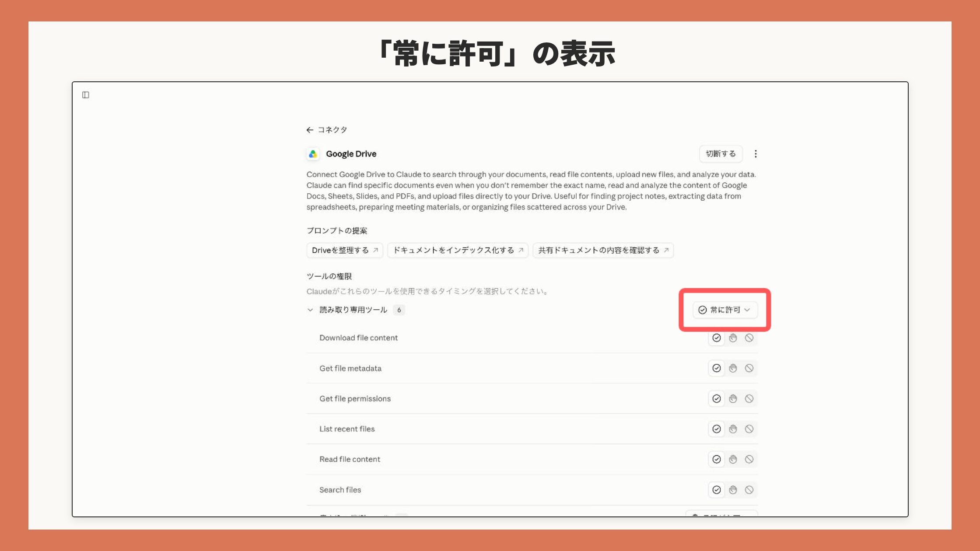Block the Download file content tool
This screenshot has width=980, height=551.
(x=749, y=338)
